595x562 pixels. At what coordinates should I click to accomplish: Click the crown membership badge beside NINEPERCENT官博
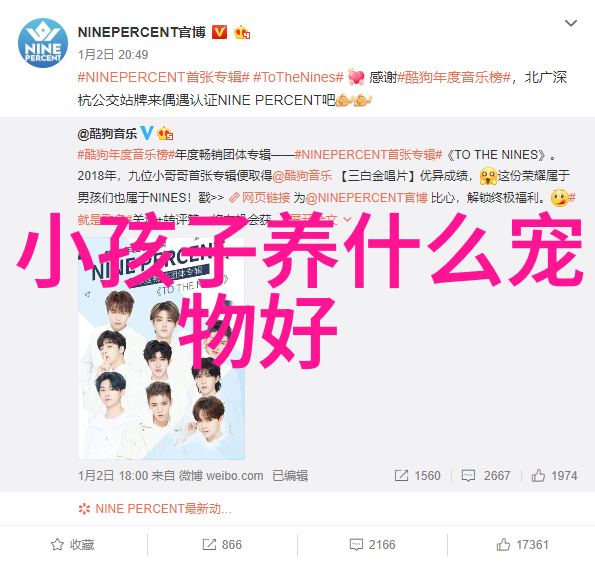point(242,32)
